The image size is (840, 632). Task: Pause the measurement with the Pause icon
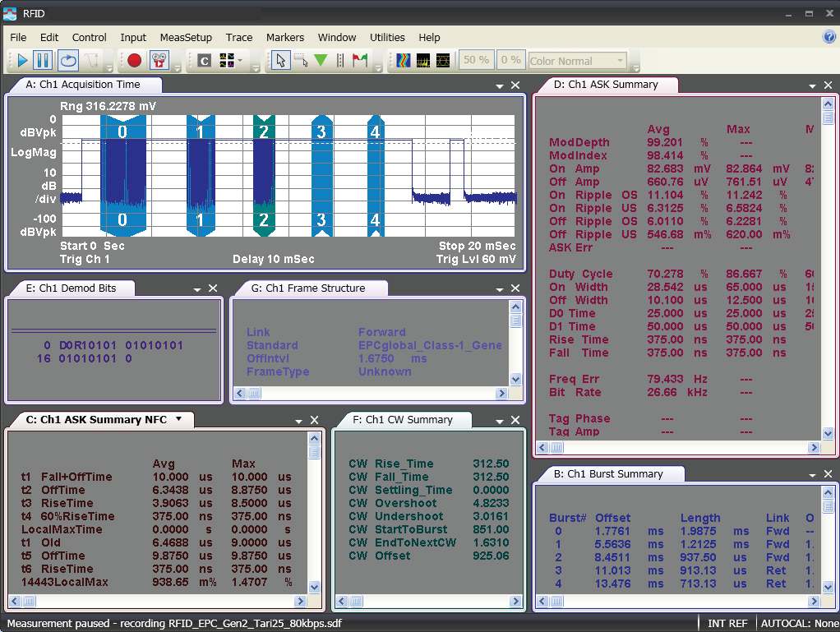tap(43, 60)
